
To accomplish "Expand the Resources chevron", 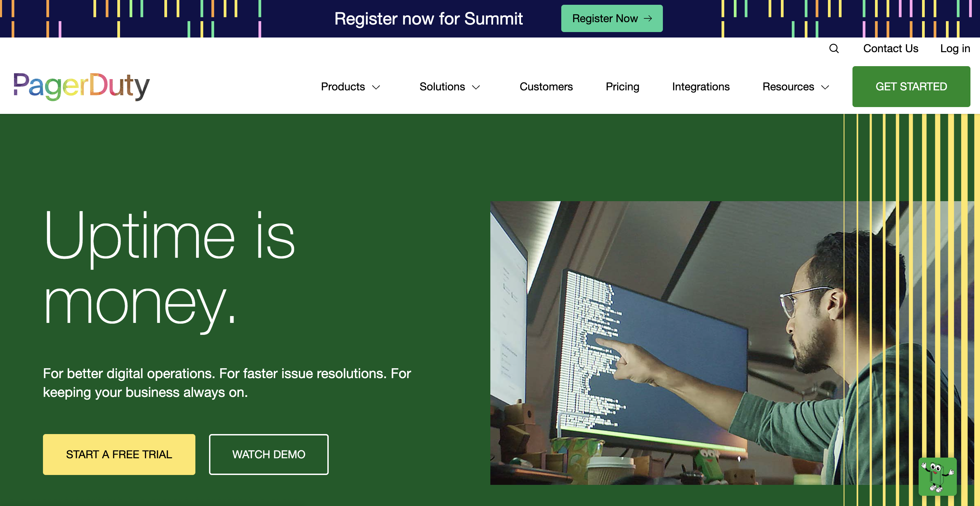I will pos(825,87).
